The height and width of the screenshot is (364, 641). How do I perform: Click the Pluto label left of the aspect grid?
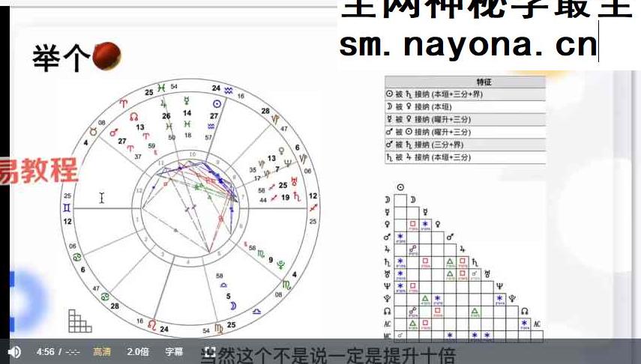click(x=388, y=299)
